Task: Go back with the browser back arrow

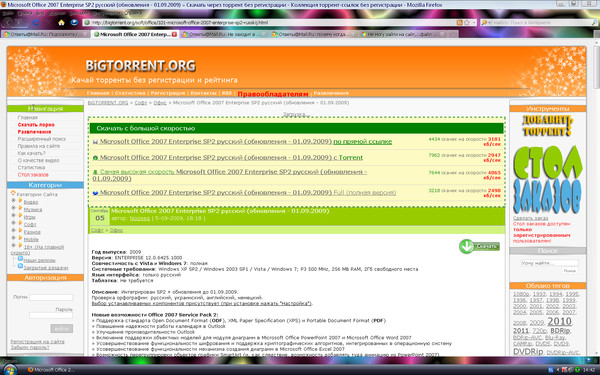Action: coord(8,23)
